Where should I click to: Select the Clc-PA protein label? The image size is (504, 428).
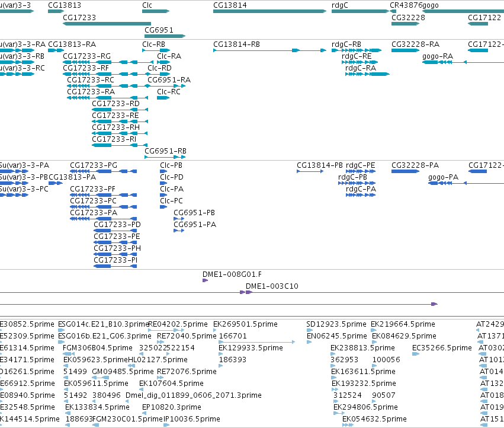coord(172,189)
